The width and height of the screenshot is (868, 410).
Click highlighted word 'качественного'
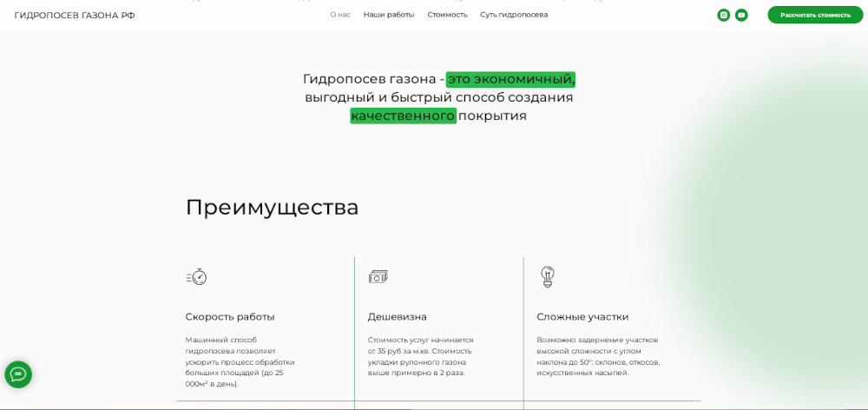403,116
